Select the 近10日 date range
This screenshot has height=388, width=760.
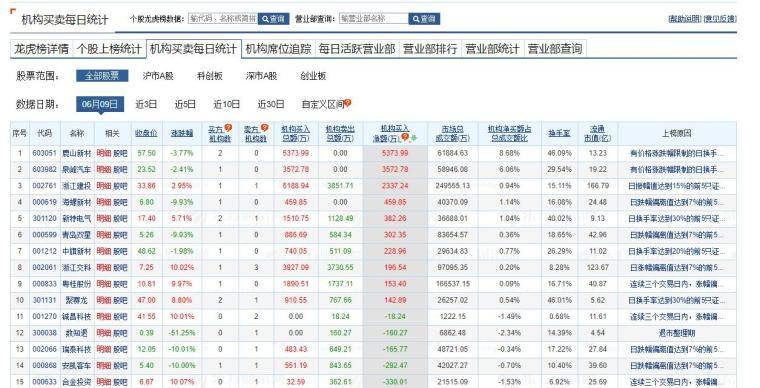(x=227, y=104)
